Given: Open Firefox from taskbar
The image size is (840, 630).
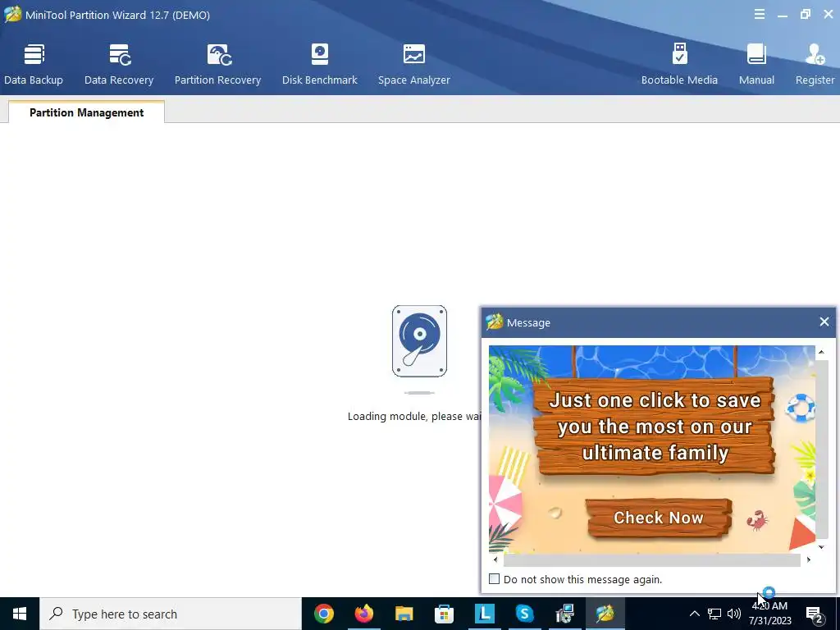Looking at the screenshot, I should [x=363, y=614].
